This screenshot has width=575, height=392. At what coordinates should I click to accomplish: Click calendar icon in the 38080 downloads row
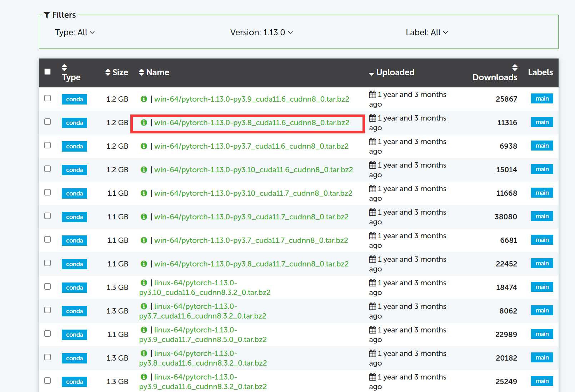[x=372, y=212]
